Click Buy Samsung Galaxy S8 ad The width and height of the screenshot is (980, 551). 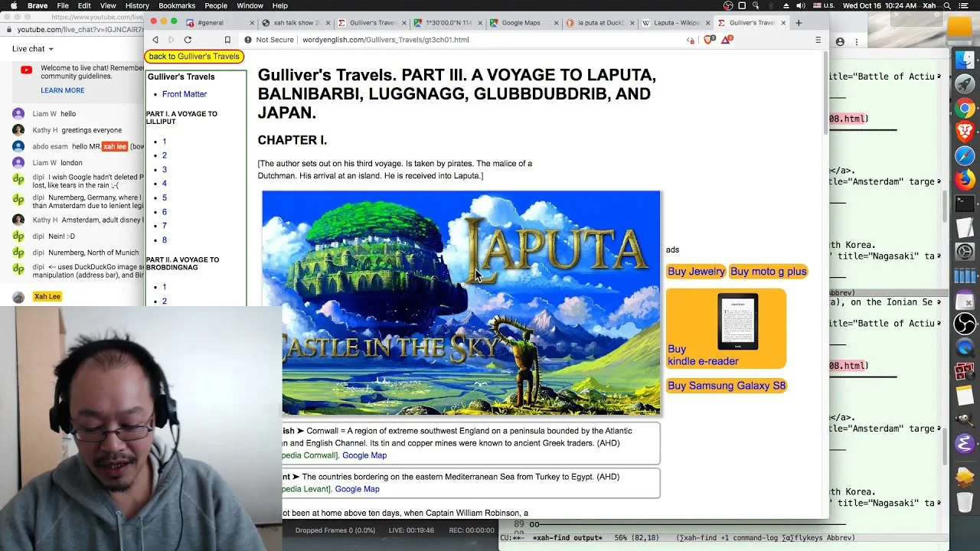click(727, 386)
